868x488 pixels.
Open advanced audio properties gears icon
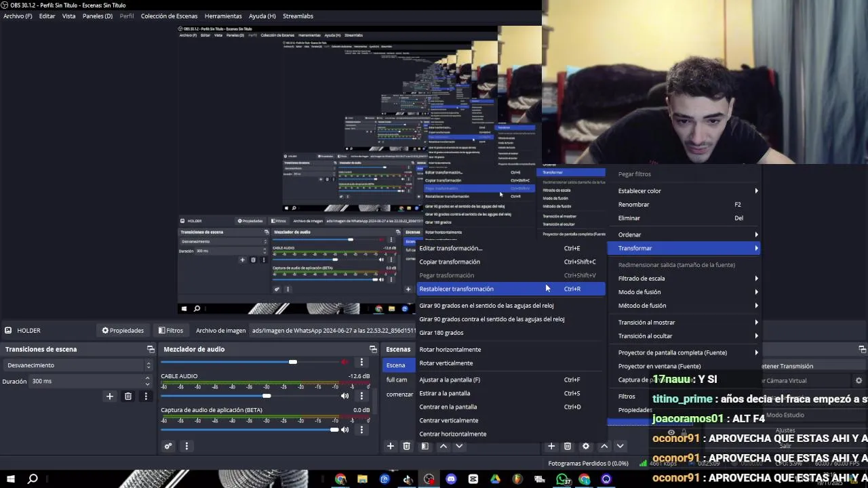pos(168,446)
